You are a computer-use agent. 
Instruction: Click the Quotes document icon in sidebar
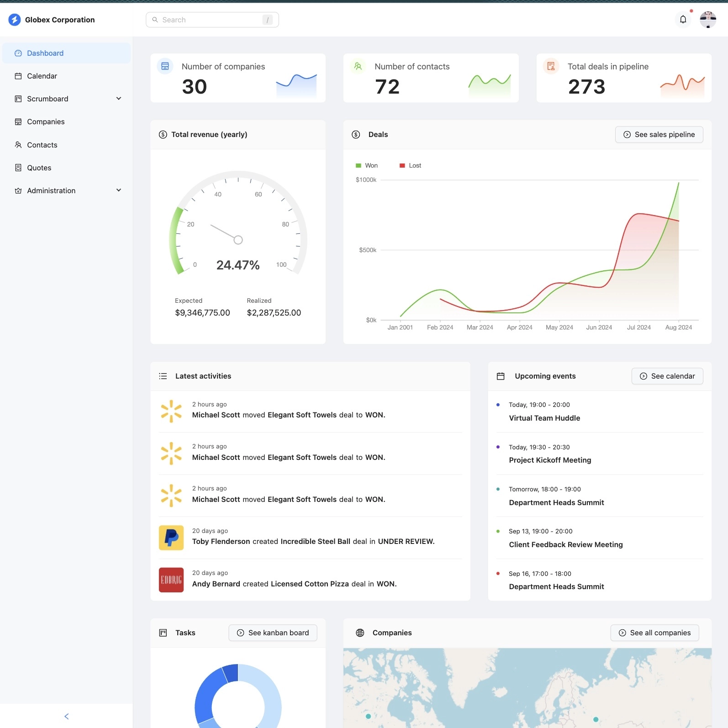click(18, 168)
